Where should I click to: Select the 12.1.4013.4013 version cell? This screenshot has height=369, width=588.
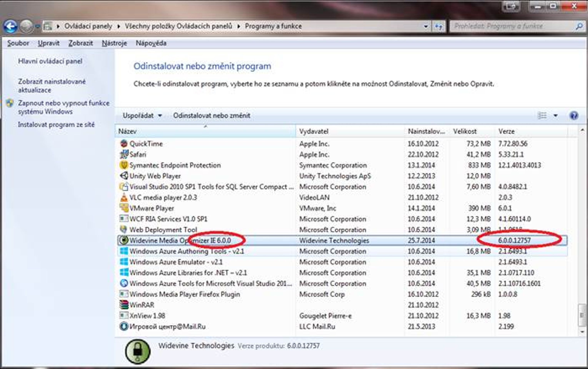point(520,165)
